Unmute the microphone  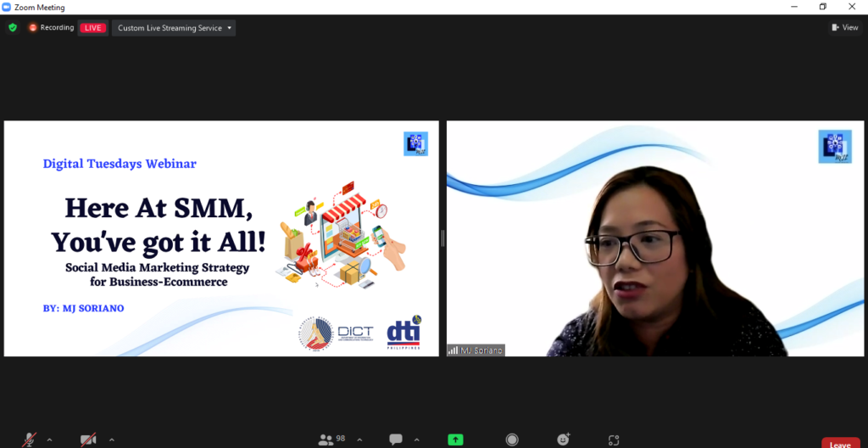[x=30, y=440]
